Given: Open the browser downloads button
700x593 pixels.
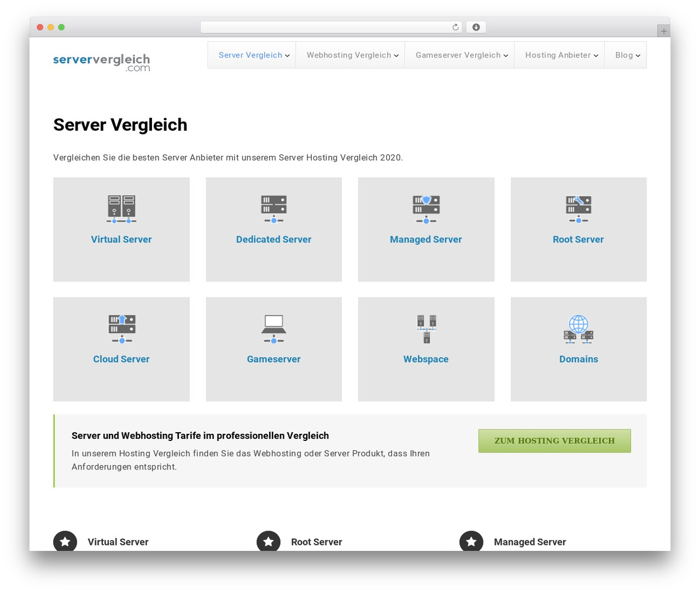Looking at the screenshot, I should pyautogui.click(x=476, y=27).
